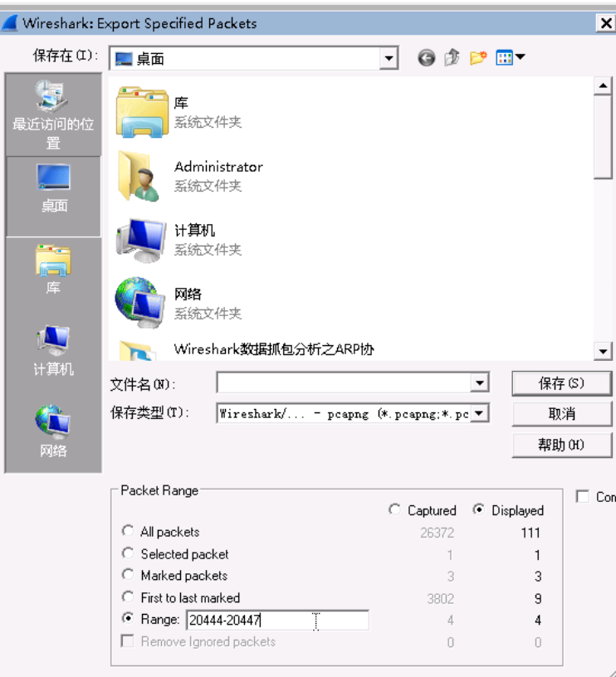Image resolution: width=616 pixels, height=677 pixels.
Task: Create a new folder icon
Action: [478, 57]
